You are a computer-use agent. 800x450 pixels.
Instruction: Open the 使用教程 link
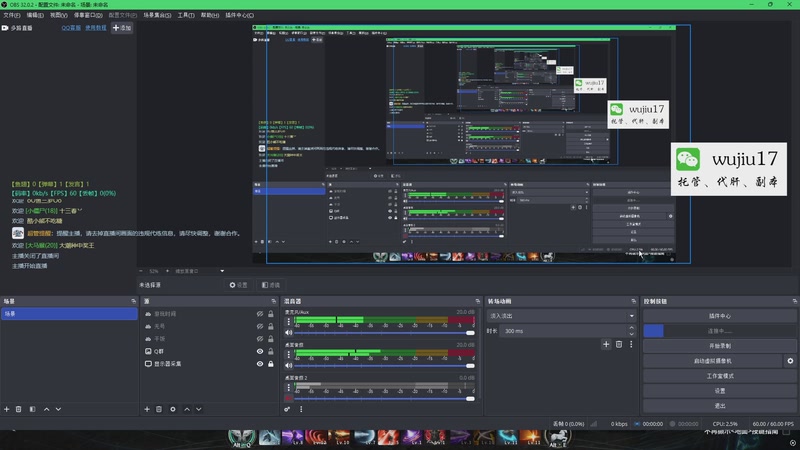(96, 28)
